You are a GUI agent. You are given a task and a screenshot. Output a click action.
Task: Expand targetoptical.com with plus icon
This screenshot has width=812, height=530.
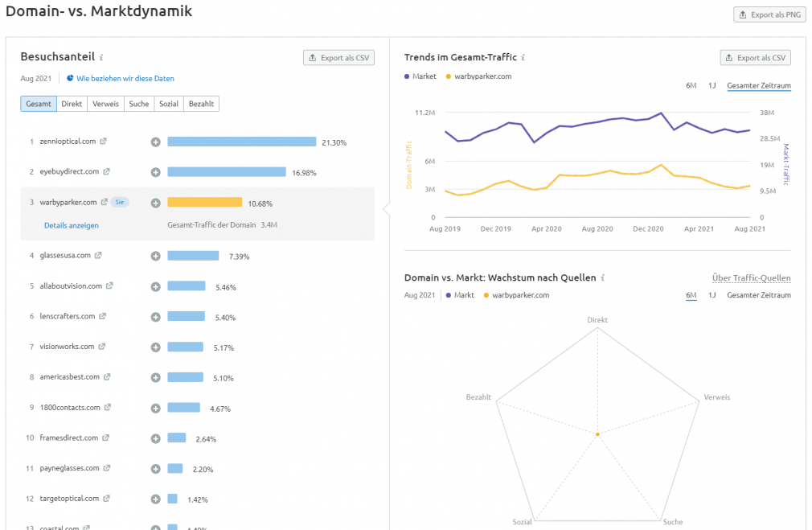(x=155, y=499)
